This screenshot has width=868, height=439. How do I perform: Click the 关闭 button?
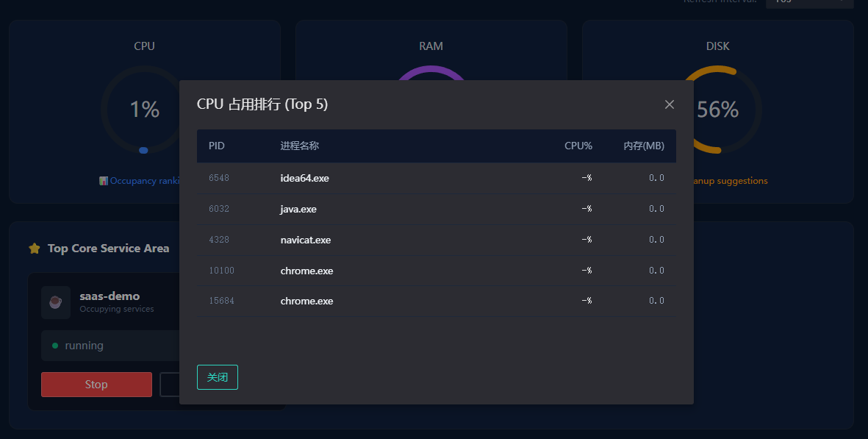point(218,377)
